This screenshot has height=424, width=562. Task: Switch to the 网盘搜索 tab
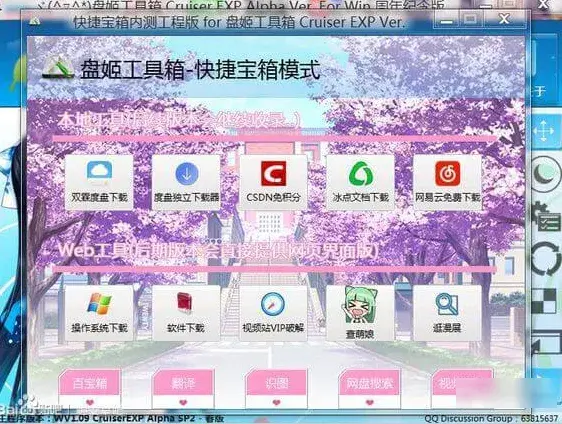click(370, 383)
